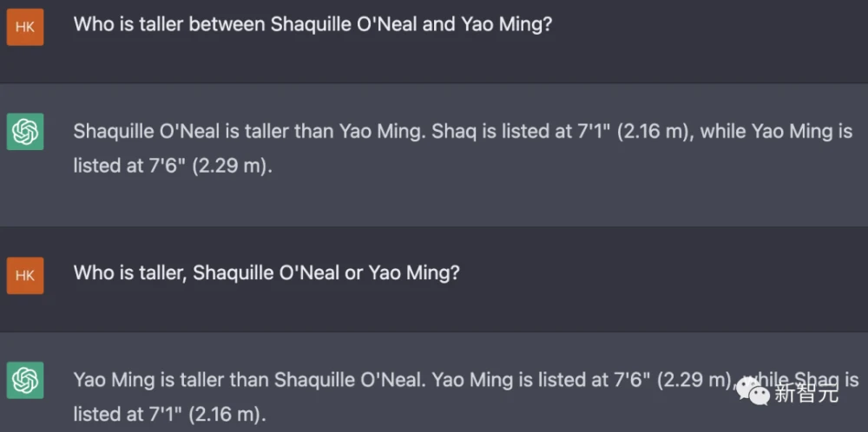Click the first orange HK user avatar
The width and height of the screenshot is (868, 432).
click(x=24, y=27)
